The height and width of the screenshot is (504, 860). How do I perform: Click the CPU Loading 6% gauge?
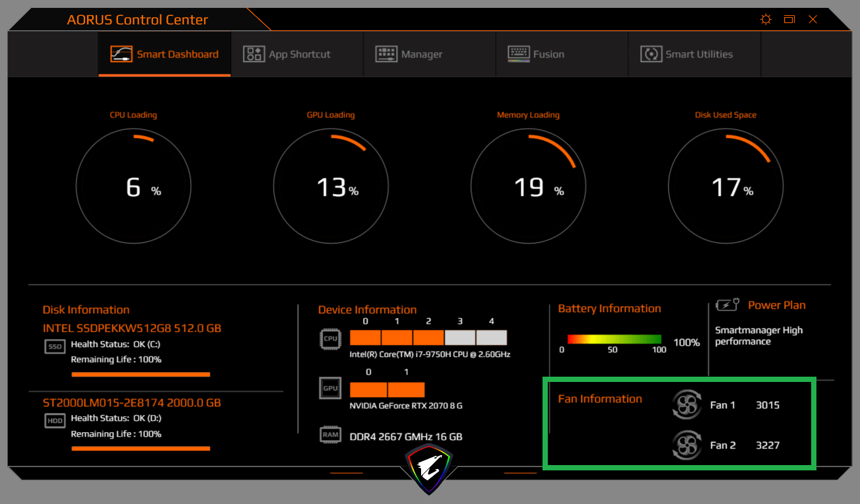133,186
